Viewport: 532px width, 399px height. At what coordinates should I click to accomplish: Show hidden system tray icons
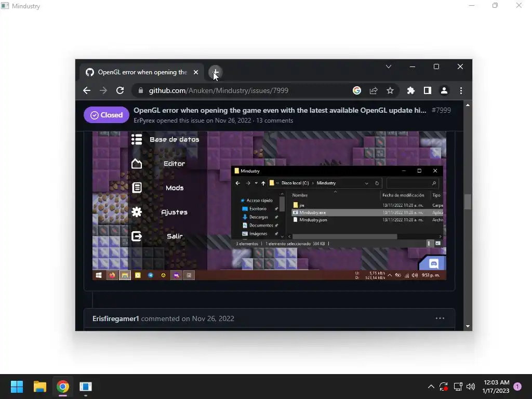(x=431, y=387)
